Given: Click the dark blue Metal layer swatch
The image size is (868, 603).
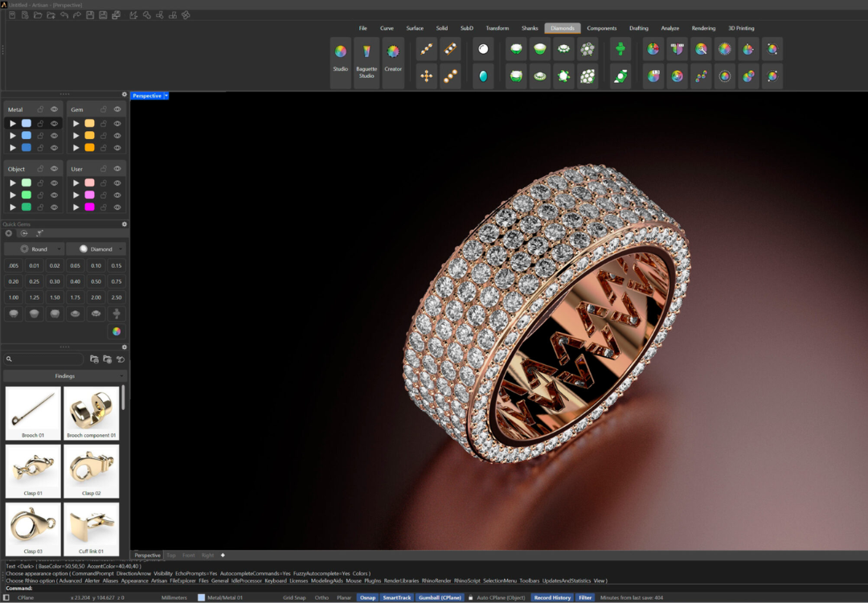Looking at the screenshot, I should click(x=27, y=148).
